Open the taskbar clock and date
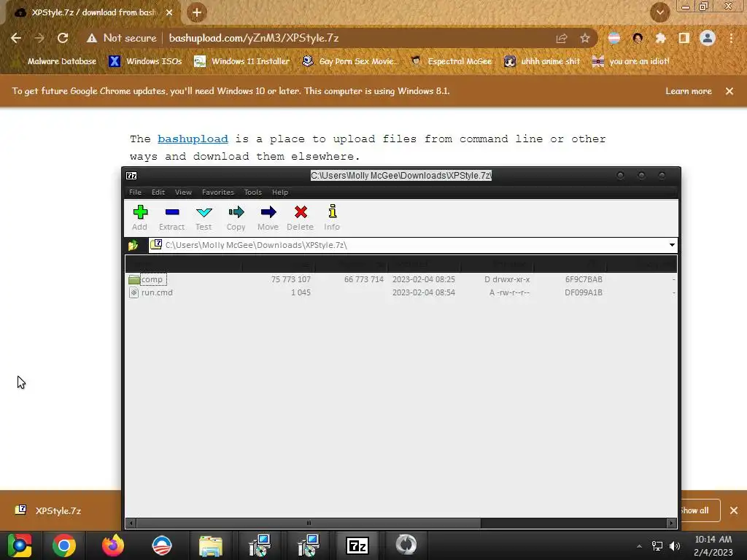The image size is (747, 560). pos(713,545)
